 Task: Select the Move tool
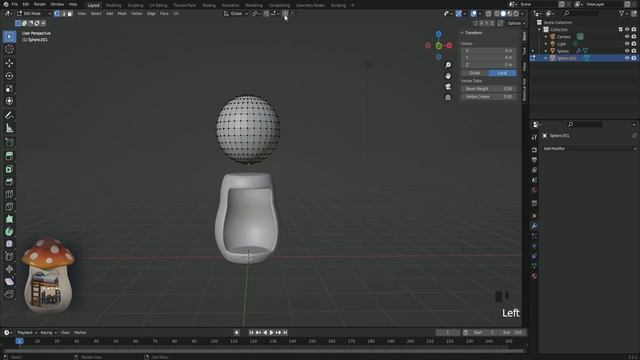tap(9, 63)
